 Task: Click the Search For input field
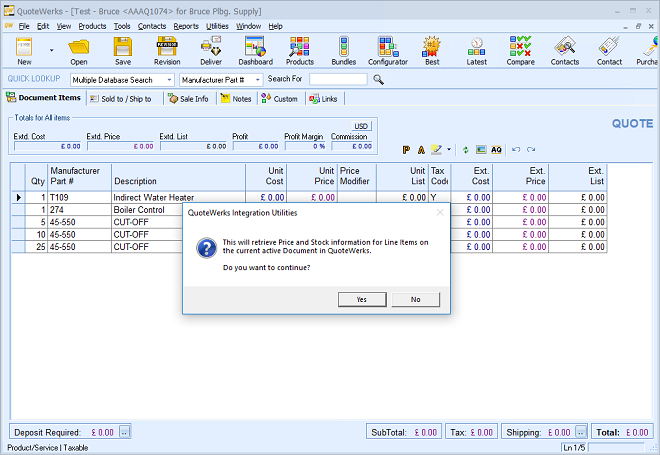pyautogui.click(x=338, y=79)
